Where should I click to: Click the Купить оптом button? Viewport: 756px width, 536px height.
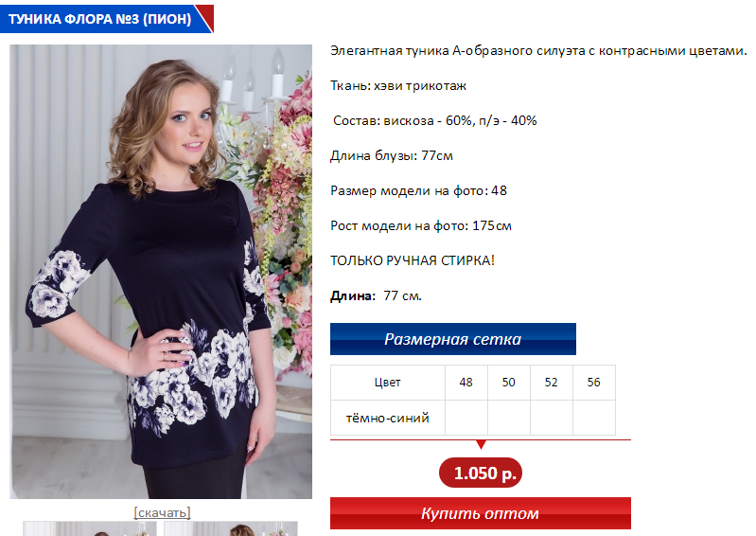[481, 513]
